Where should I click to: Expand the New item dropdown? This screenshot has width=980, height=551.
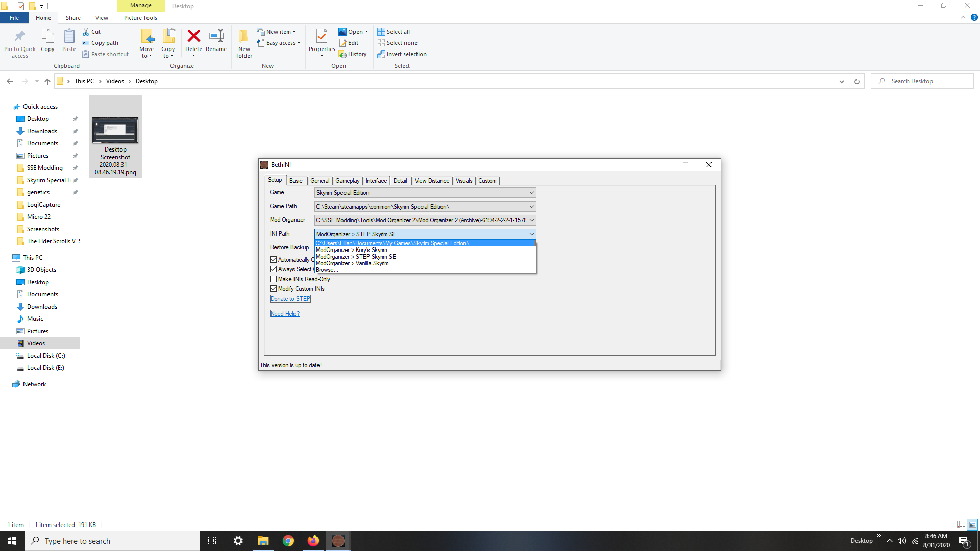(x=294, y=32)
